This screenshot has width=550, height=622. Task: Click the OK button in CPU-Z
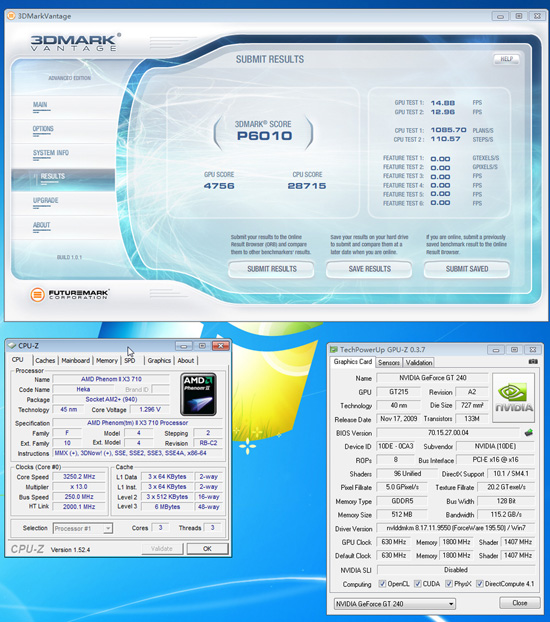click(x=207, y=549)
